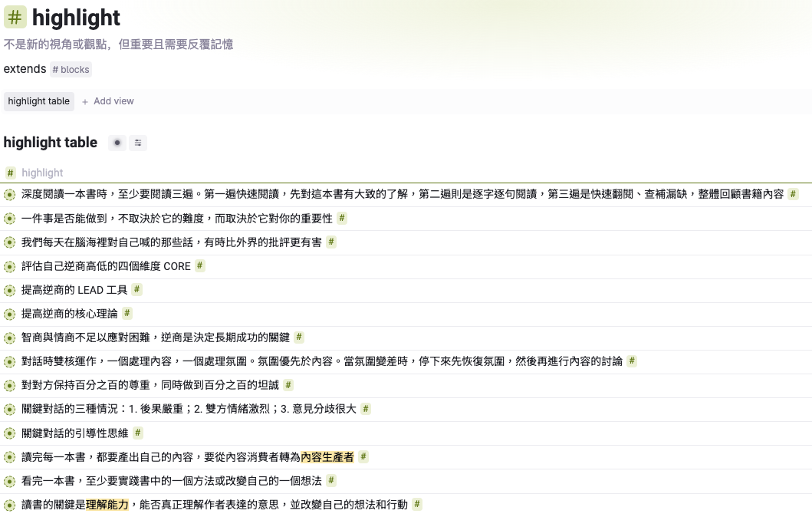Open the # blocks extends tag
Screen dimensions: 812x517
pyautogui.click(x=71, y=70)
